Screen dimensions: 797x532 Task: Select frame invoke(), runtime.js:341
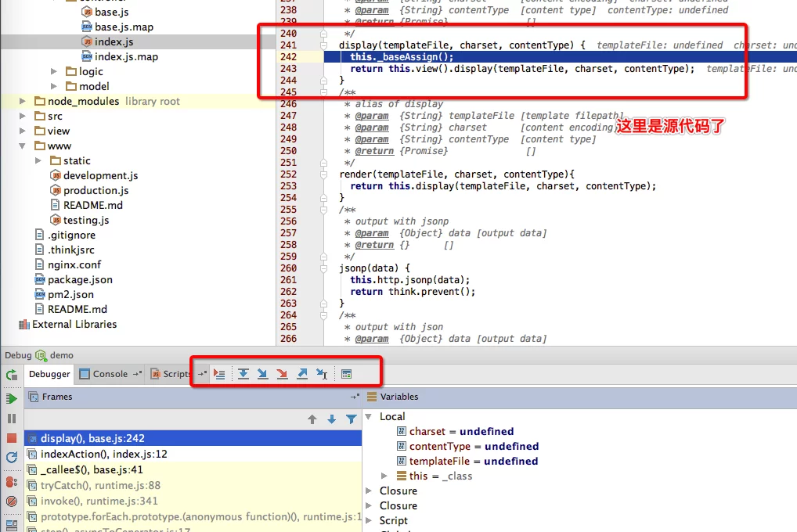[193, 501]
